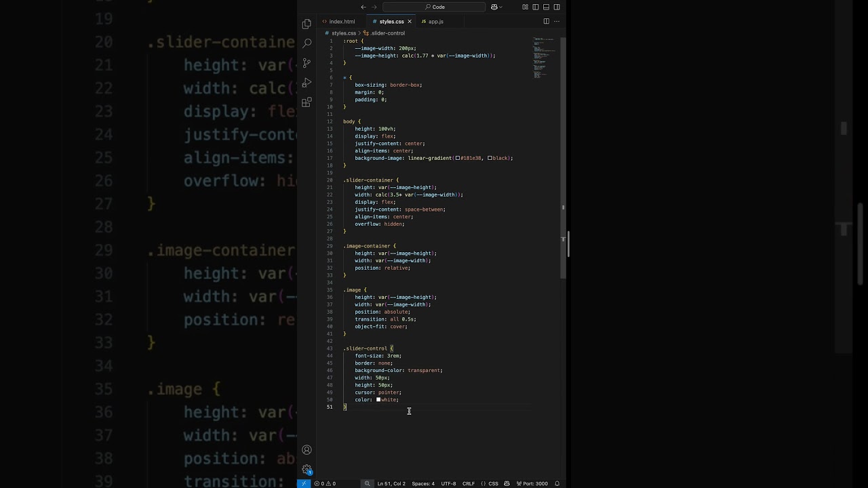Image resolution: width=868 pixels, height=488 pixels.
Task: Select language mode CSS
Action: 494,483
